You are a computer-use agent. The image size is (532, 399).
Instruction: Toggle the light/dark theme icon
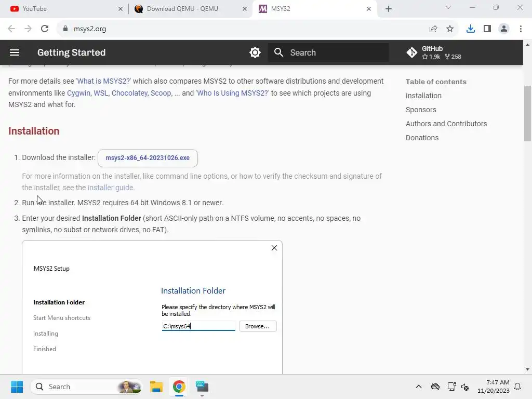(255, 52)
